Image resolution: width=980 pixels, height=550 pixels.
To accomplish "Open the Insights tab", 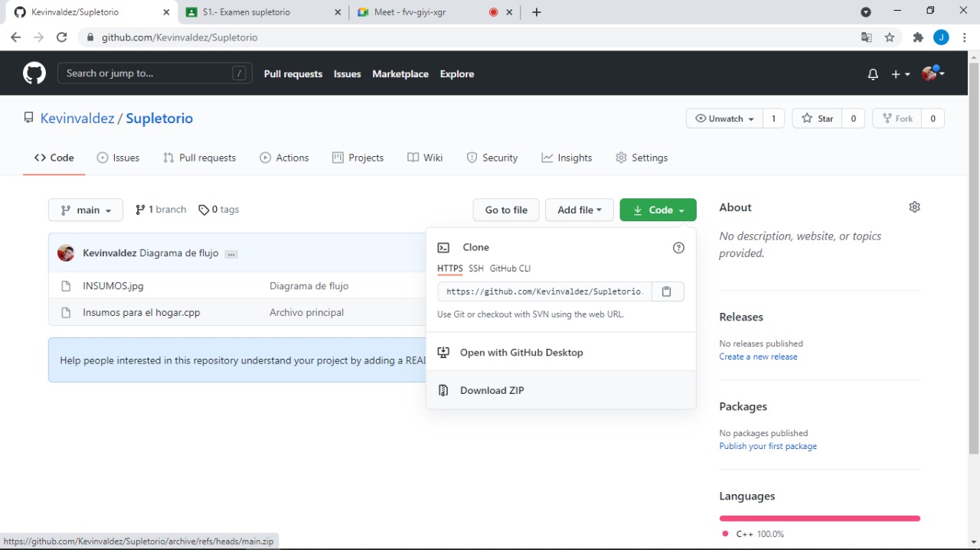I will [567, 158].
